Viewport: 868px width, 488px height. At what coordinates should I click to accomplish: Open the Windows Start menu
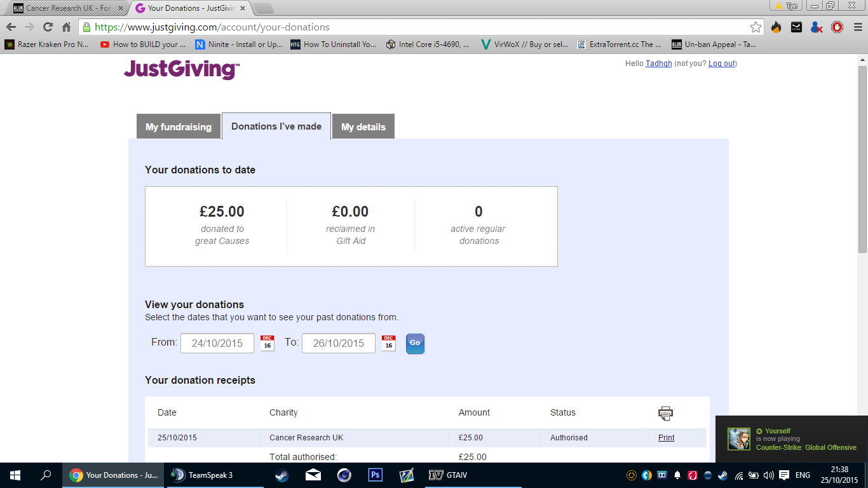click(x=15, y=475)
